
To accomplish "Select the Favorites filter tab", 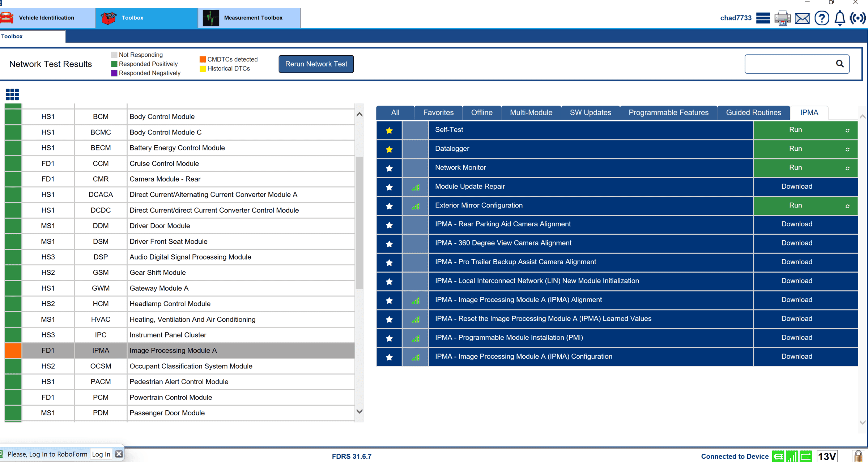I will click(438, 112).
